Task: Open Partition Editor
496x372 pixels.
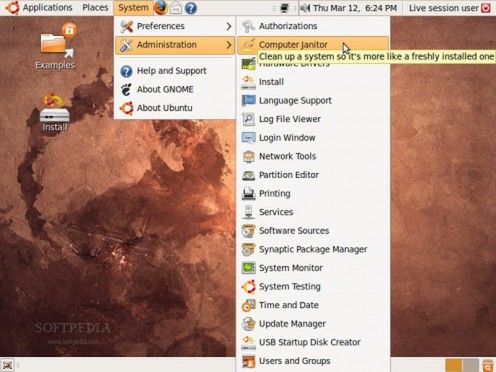Action: (313, 175)
